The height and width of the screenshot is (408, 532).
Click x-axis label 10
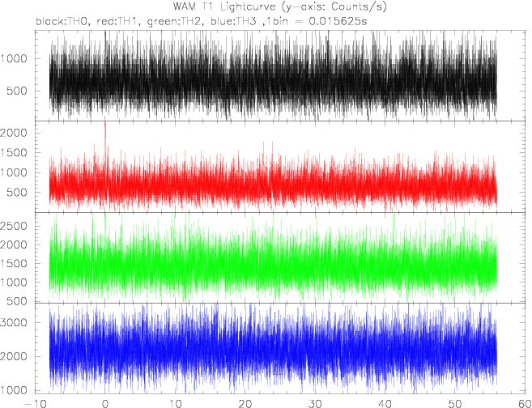click(175, 404)
